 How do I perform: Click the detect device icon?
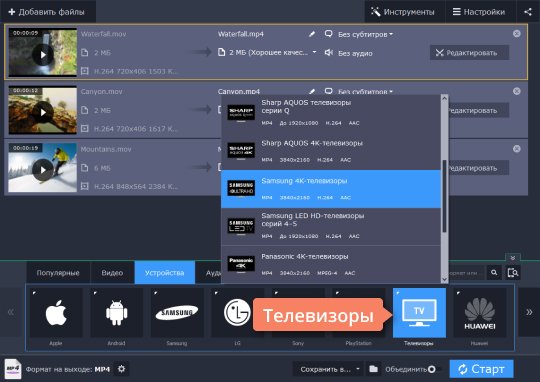point(513,272)
